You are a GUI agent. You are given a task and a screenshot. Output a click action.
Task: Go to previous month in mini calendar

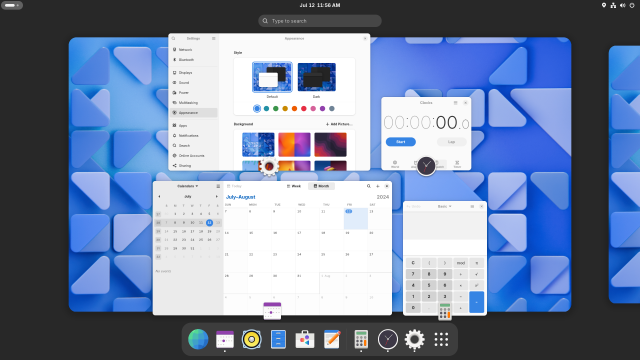[159, 196]
